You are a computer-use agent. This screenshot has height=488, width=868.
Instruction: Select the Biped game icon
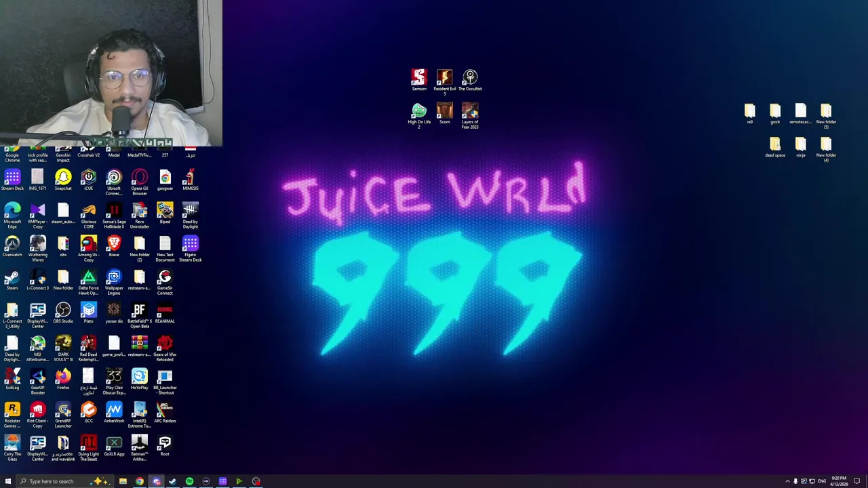coord(165,213)
